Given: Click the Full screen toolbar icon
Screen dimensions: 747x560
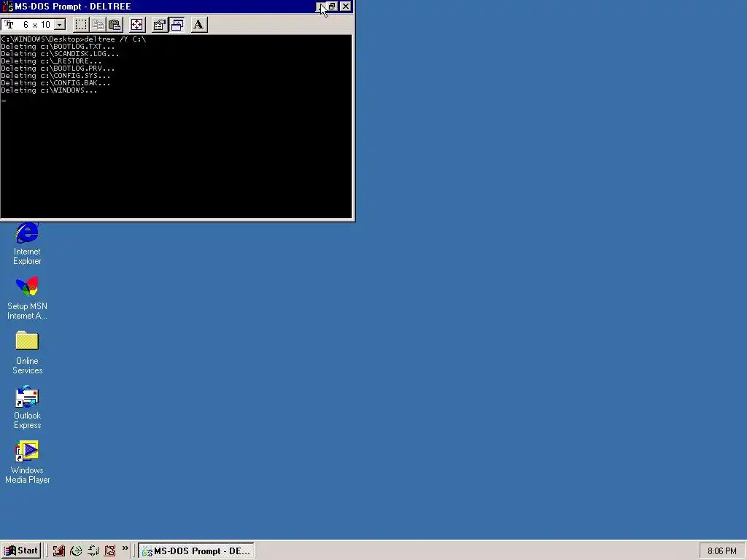Looking at the screenshot, I should pyautogui.click(x=136, y=25).
